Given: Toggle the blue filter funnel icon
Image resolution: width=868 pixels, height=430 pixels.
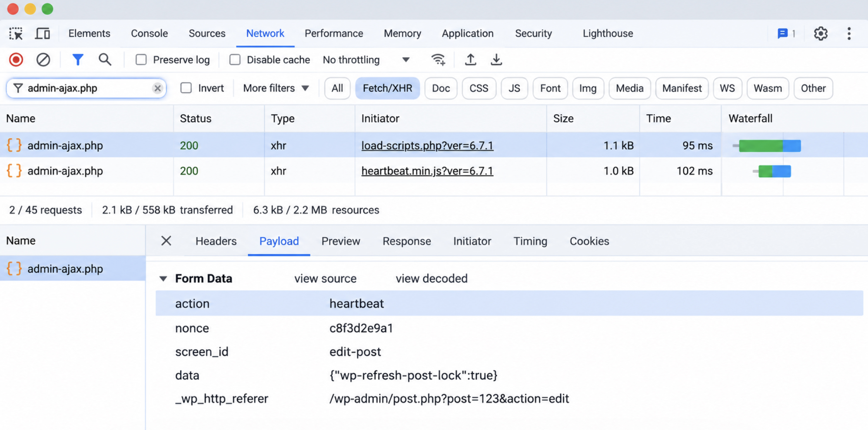Looking at the screenshot, I should pyautogui.click(x=78, y=60).
